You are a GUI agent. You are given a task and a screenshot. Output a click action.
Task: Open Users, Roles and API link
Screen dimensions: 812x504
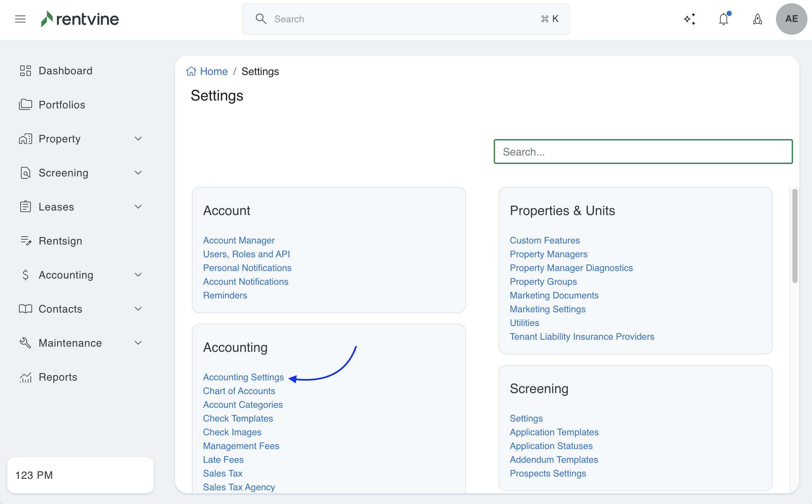[x=247, y=254]
